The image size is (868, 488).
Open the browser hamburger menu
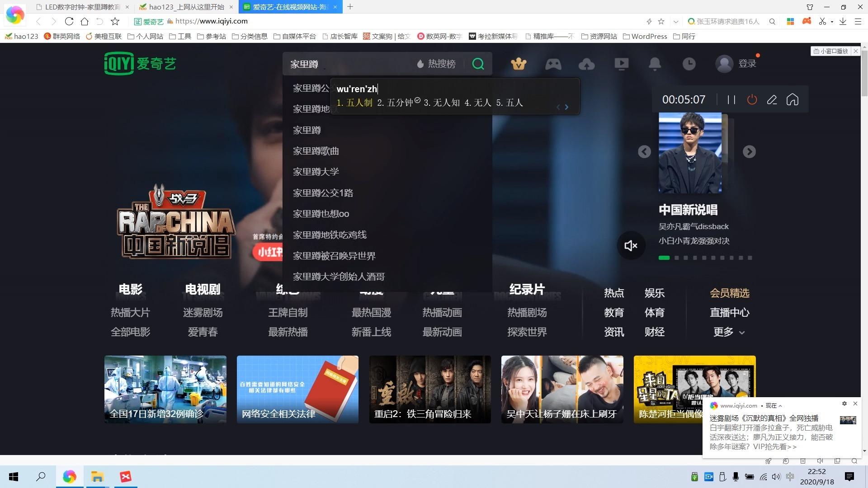click(x=858, y=21)
